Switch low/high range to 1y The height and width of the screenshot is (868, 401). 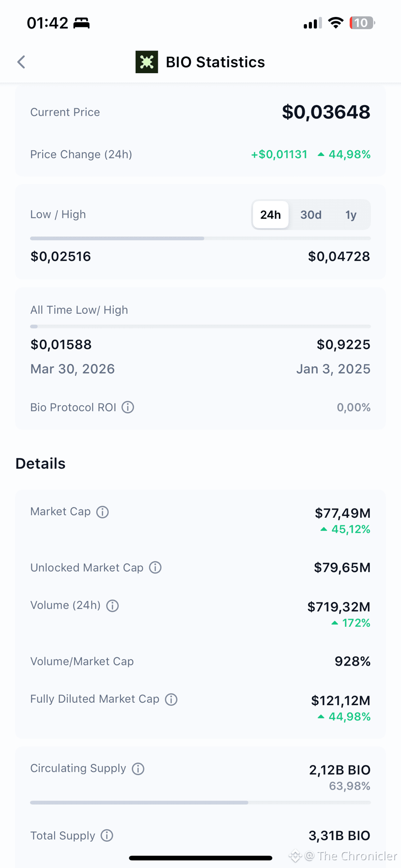point(351,215)
